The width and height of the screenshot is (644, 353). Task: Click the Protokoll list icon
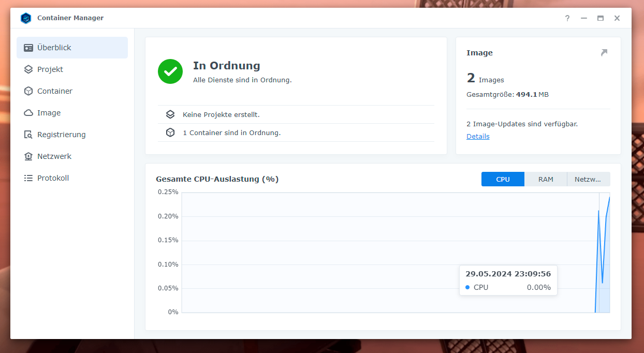pos(28,178)
